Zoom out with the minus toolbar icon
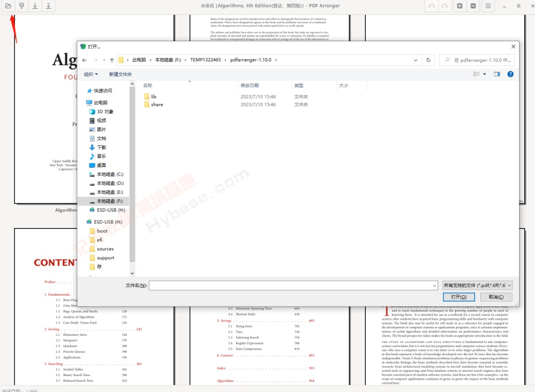This screenshot has height=392, width=535. [473, 6]
